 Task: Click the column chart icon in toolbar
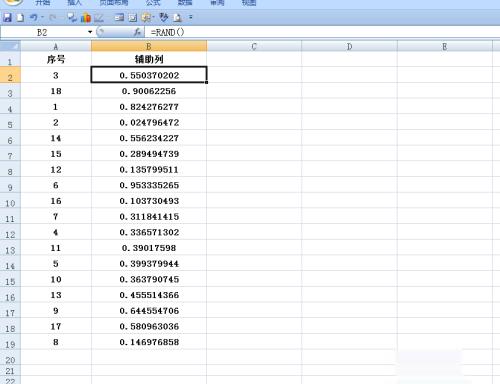[86, 17]
